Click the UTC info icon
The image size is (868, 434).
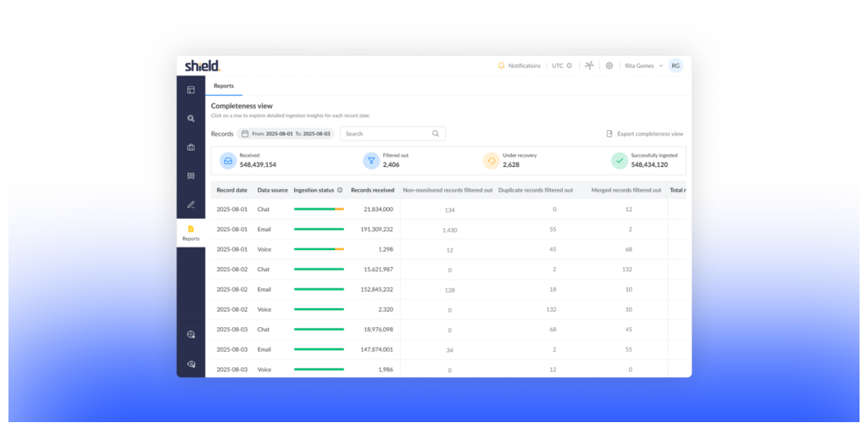569,66
